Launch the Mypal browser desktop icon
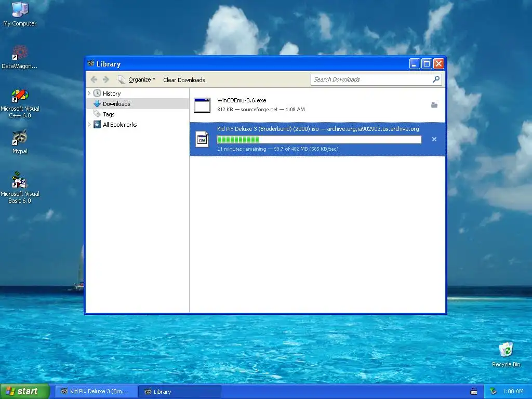This screenshot has width=532, height=399. tap(20, 142)
